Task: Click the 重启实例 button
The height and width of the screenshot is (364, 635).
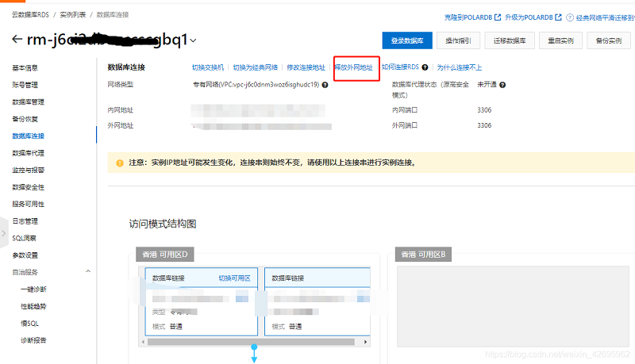Action: pos(560,40)
